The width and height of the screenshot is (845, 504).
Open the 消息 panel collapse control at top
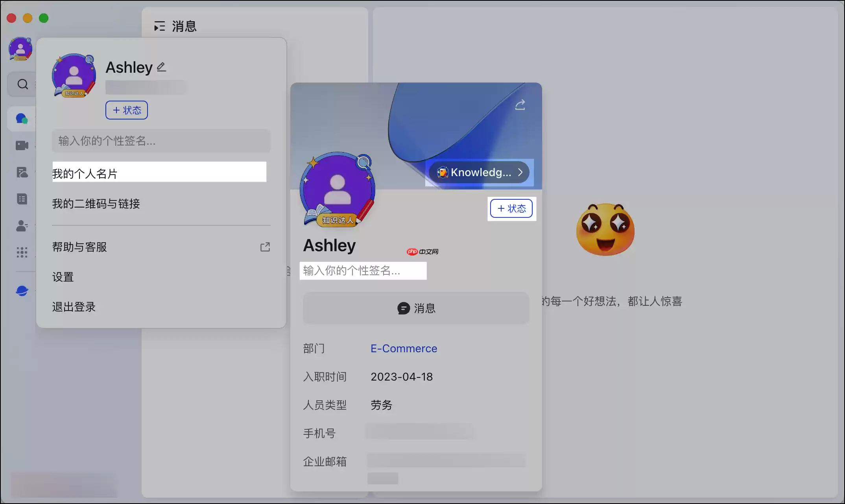click(159, 26)
